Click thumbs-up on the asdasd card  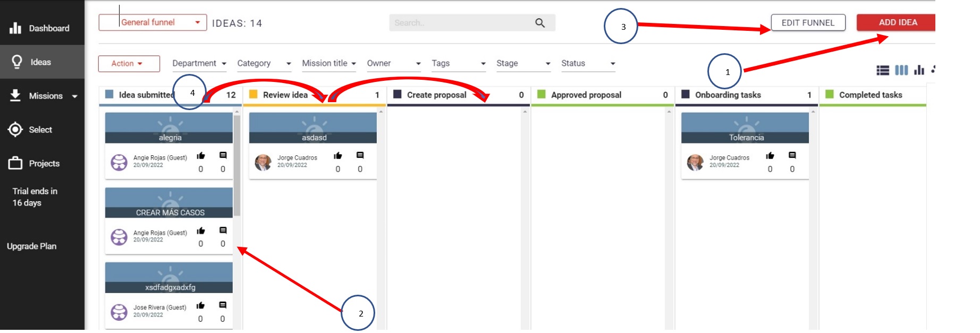coord(337,156)
